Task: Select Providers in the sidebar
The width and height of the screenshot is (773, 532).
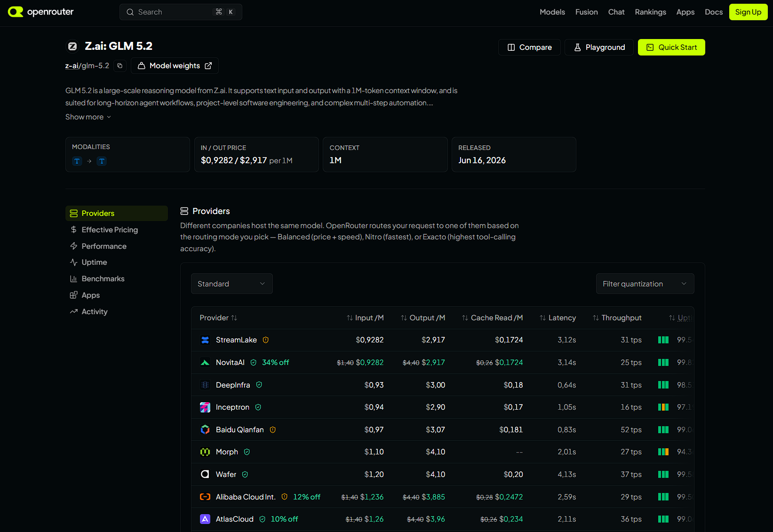Action: (x=117, y=213)
